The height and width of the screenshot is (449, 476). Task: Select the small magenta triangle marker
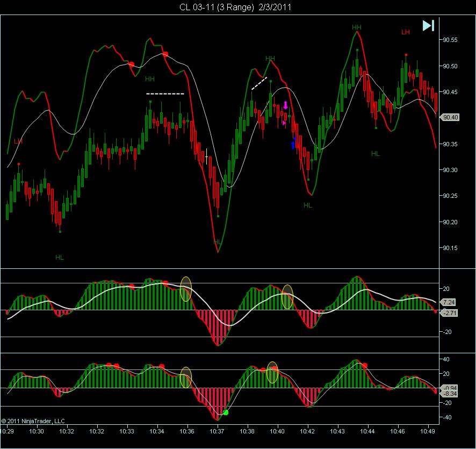point(284,123)
